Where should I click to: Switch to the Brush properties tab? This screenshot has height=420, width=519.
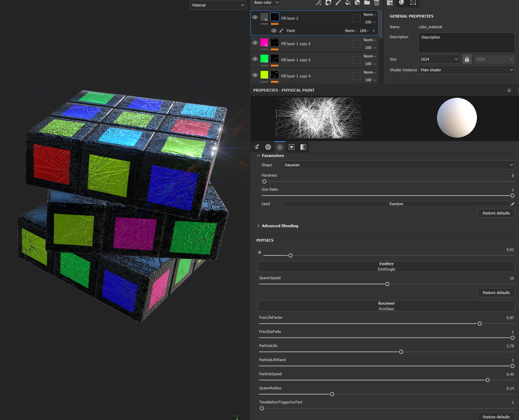[x=257, y=147]
